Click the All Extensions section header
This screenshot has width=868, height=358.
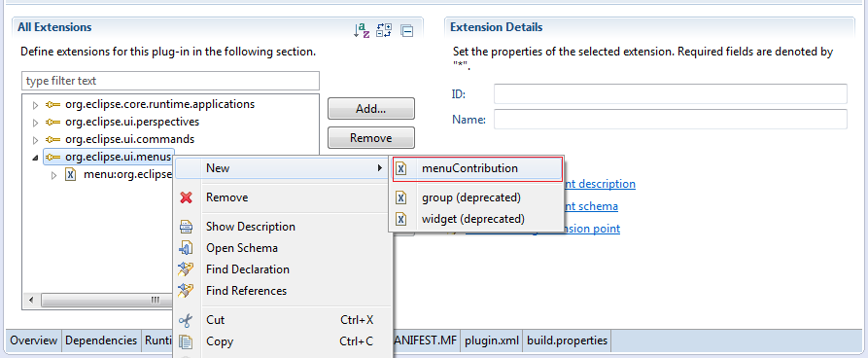pyautogui.click(x=54, y=27)
